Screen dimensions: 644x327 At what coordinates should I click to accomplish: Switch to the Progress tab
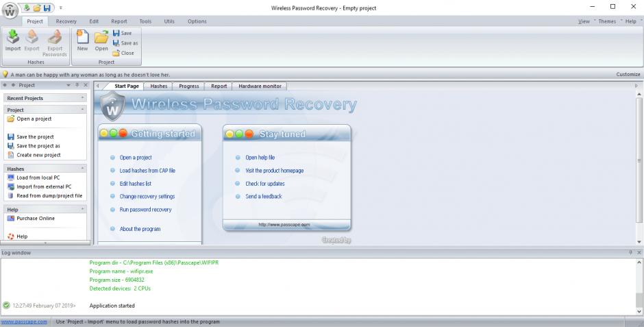point(189,86)
